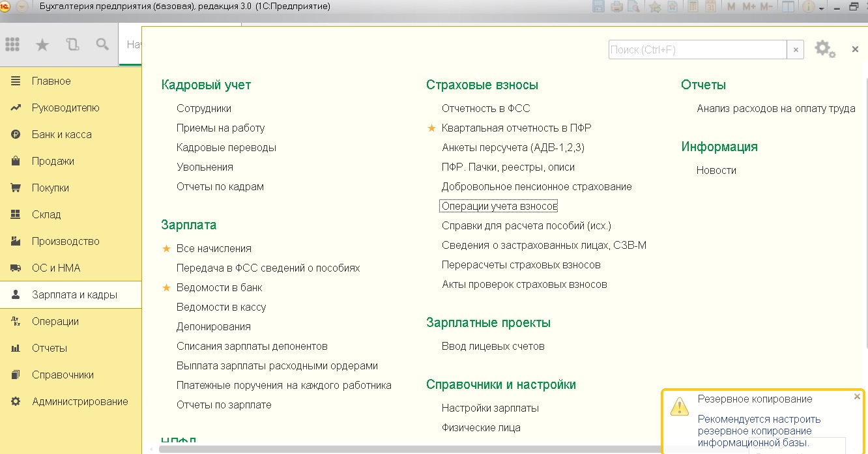Open the ОС и НМА section
868x454 pixels.
coord(70,268)
